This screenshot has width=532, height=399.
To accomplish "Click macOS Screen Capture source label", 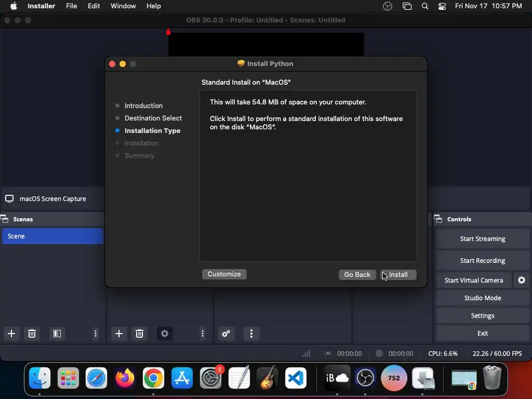I will click(x=53, y=199).
